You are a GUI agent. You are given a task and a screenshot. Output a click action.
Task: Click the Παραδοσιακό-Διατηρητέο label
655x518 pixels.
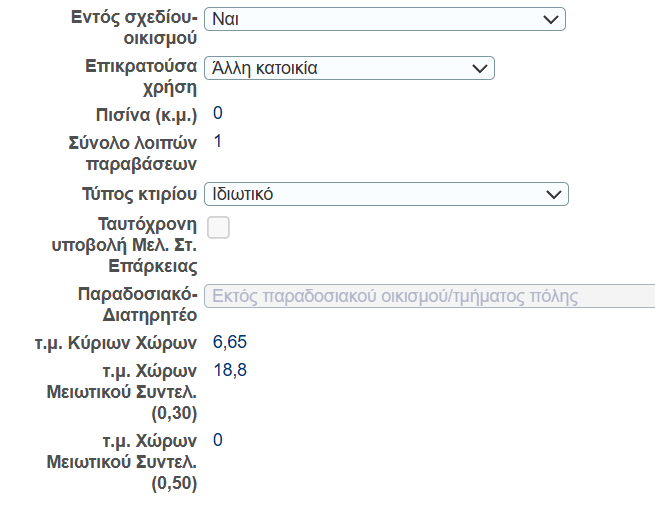[137, 305]
